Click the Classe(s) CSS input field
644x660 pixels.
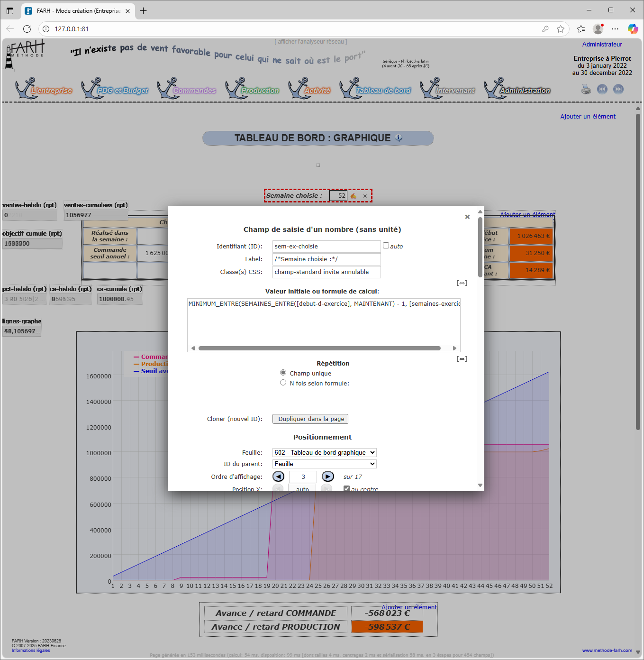[327, 272]
